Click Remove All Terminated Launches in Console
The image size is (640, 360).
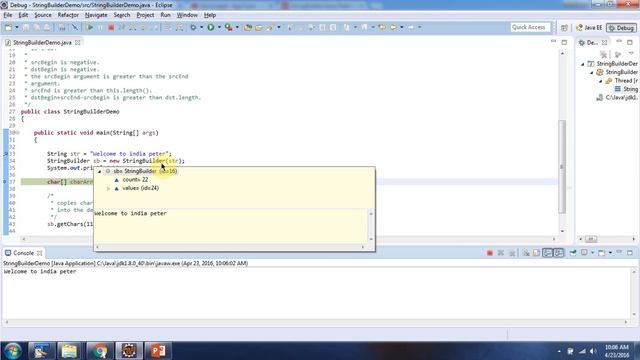512,253
